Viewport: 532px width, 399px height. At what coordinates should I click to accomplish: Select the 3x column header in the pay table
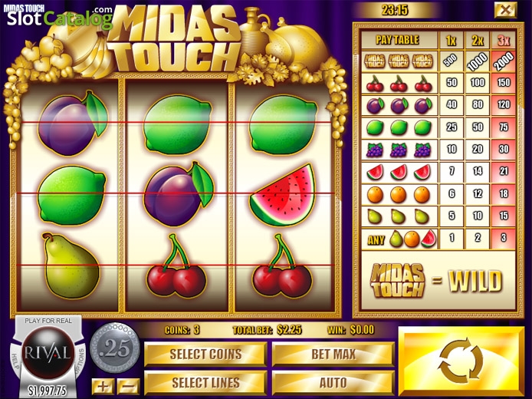click(504, 41)
